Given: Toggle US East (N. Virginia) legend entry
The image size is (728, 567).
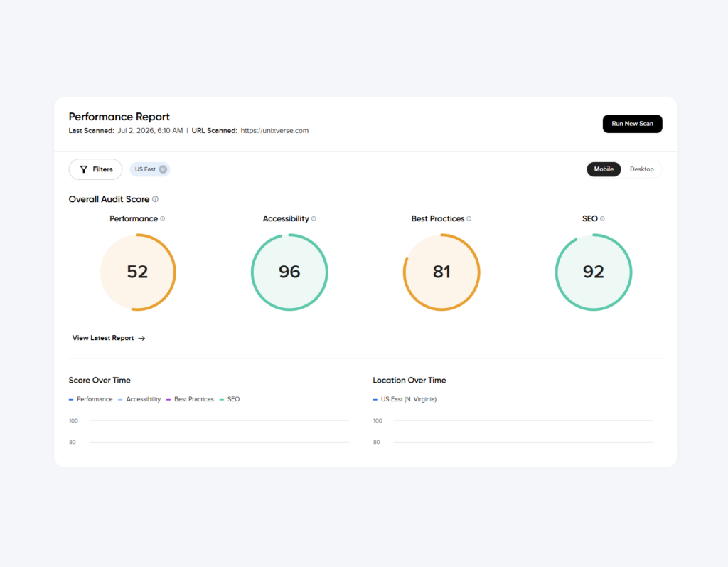Looking at the screenshot, I should [405, 399].
